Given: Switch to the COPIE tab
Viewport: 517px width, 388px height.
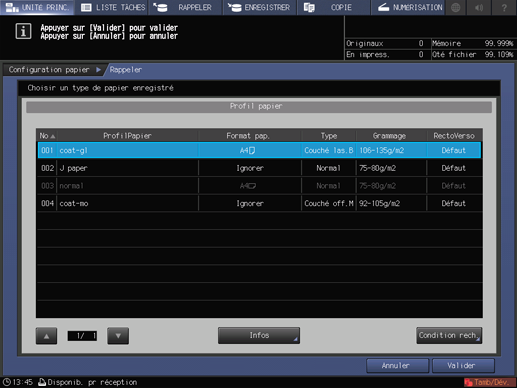Looking at the screenshot, I should [x=334, y=7].
